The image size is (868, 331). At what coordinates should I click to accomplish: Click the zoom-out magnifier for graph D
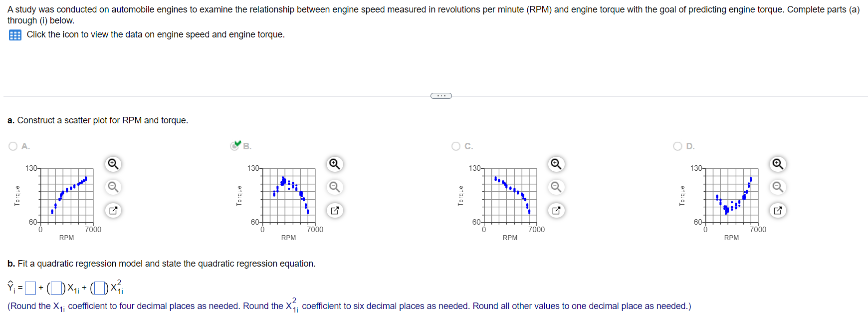pyautogui.click(x=777, y=187)
